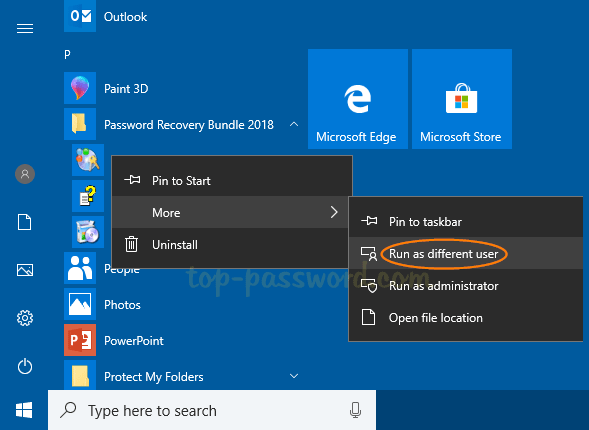This screenshot has height=430, width=589.
Task: Open Settings gear icon in Start sidebar
Action: (25, 318)
